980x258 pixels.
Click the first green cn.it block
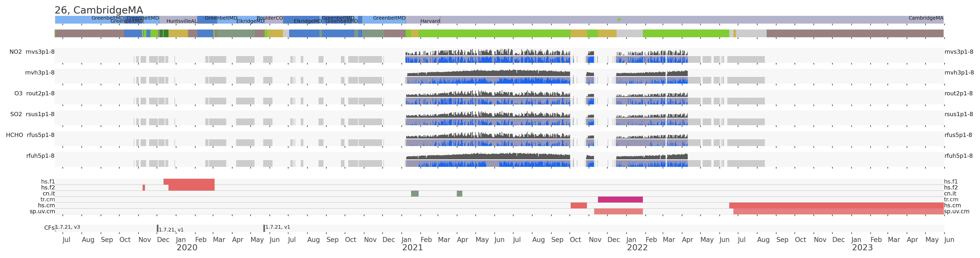click(x=415, y=194)
